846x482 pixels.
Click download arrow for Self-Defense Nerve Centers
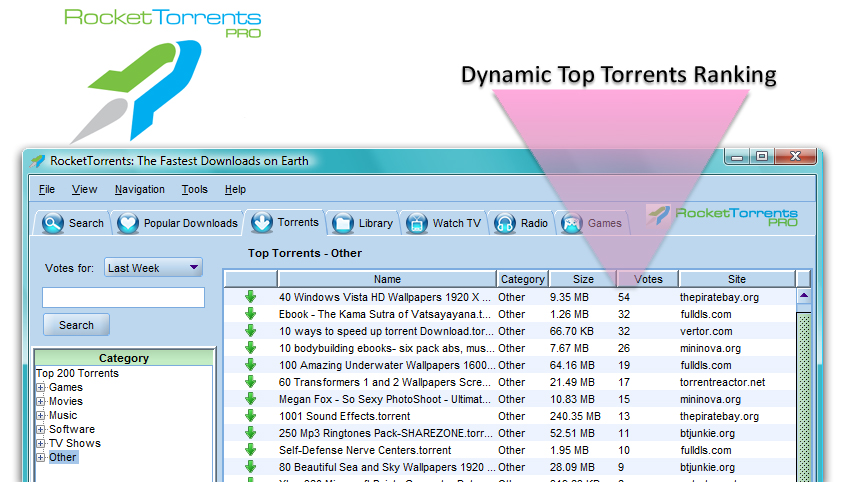[x=250, y=450]
